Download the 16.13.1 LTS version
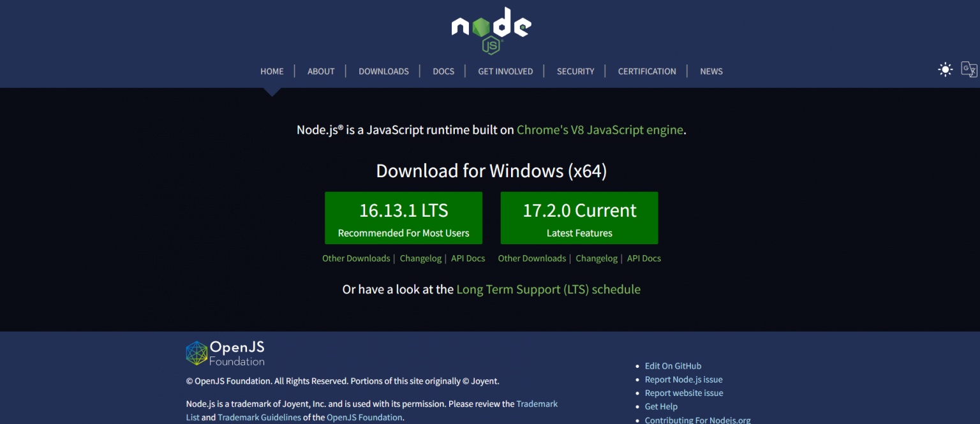Image resolution: width=980 pixels, height=424 pixels. click(404, 218)
